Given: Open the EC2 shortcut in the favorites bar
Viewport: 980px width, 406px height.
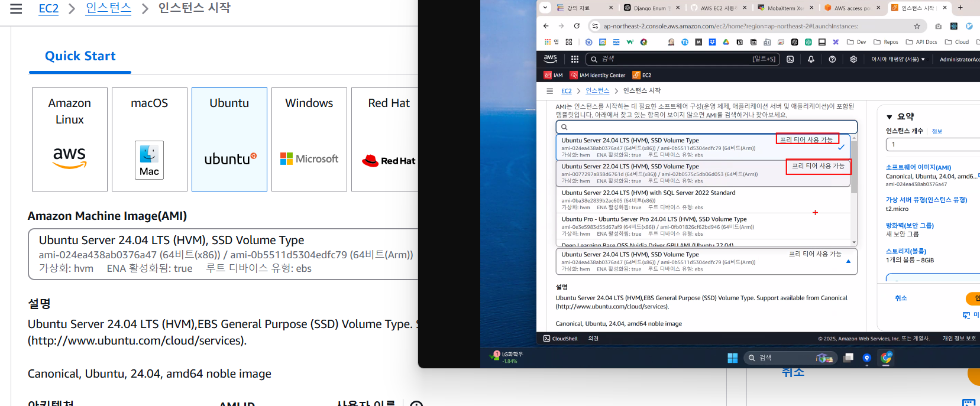Looking at the screenshot, I should click(x=642, y=75).
